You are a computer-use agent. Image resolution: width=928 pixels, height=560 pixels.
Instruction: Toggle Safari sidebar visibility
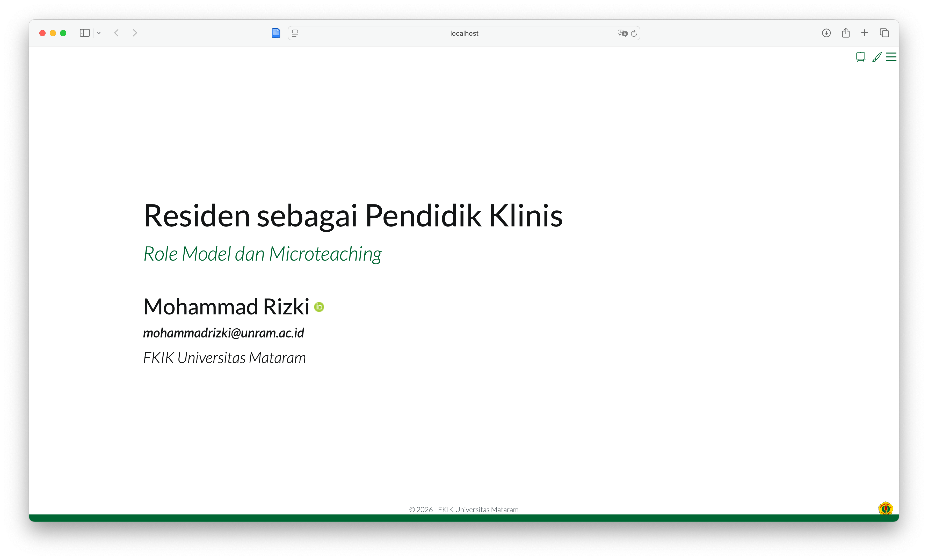84,33
